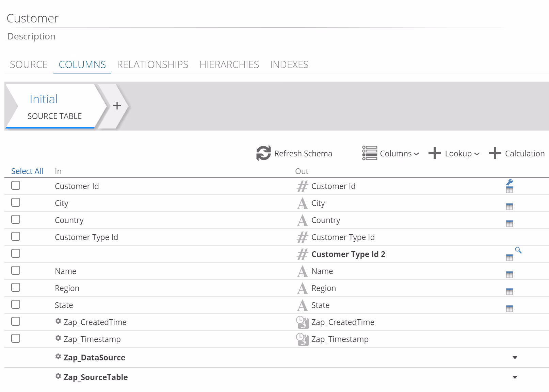Click the magnifier icon on Customer Type Id 2
This screenshot has width=549, height=392.
[x=518, y=250]
